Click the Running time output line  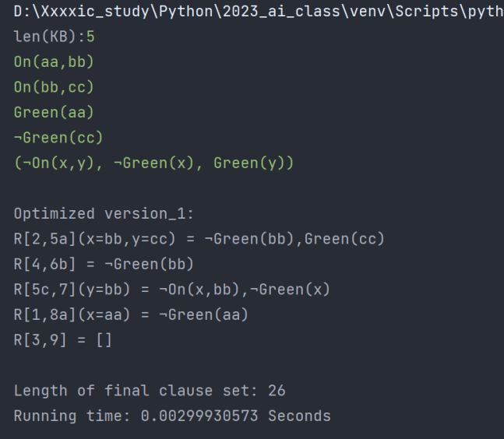172,416
